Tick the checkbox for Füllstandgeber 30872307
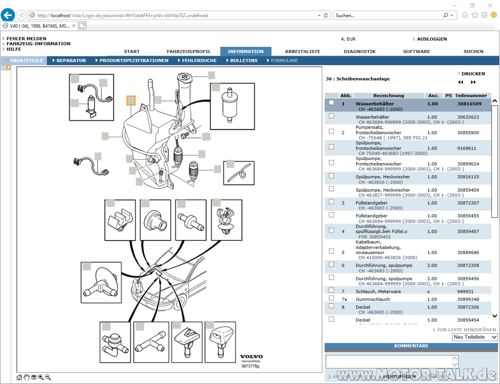500x384 pixels. (331, 202)
